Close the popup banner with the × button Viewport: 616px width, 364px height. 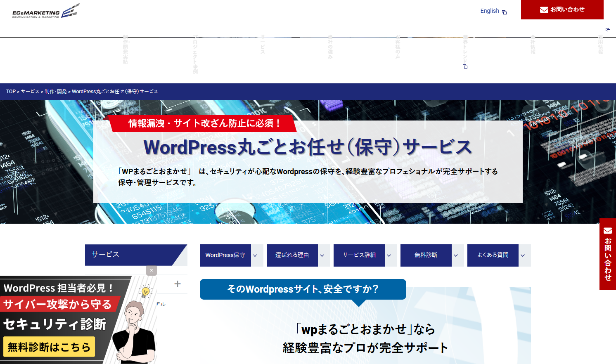click(x=152, y=270)
